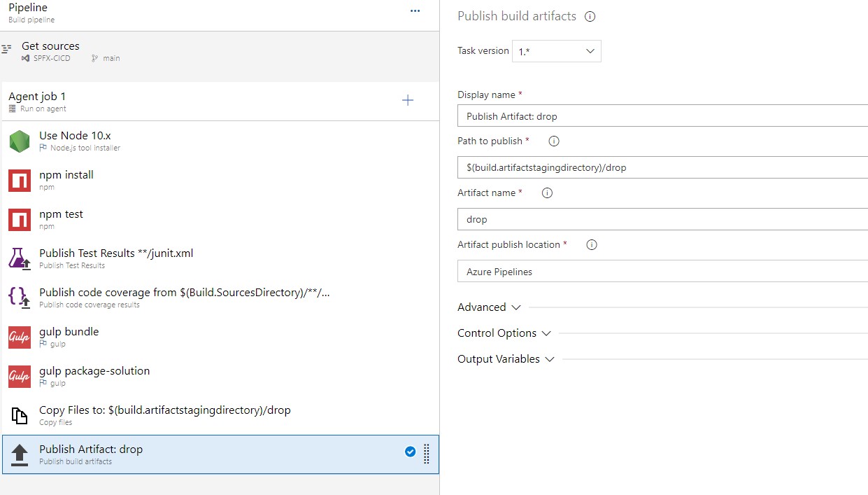Click the Node.js icon for Use Node 10.x

[x=20, y=141]
